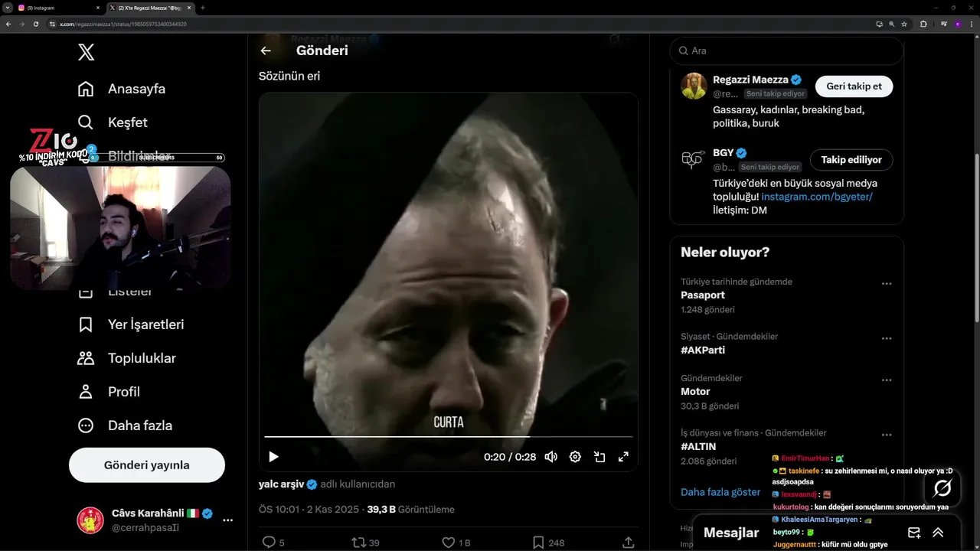Open more options for #ALTIN trend
The width and height of the screenshot is (980, 551).
click(887, 435)
